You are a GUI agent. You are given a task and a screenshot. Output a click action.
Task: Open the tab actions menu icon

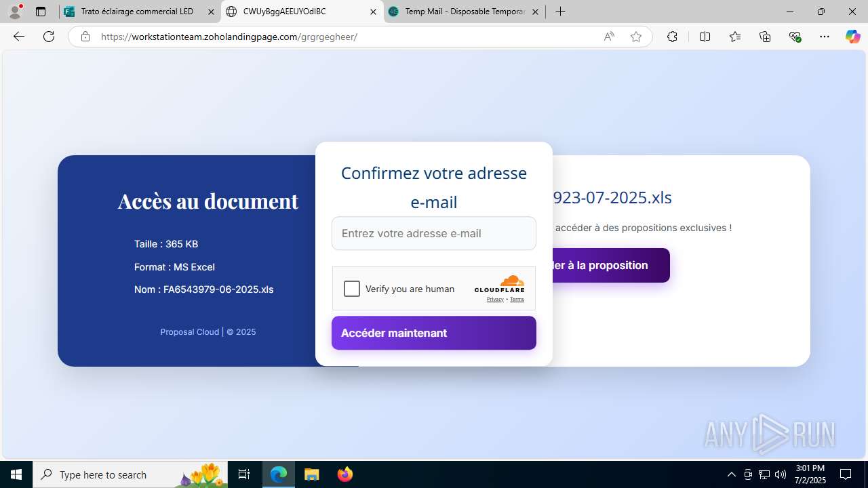(x=41, y=12)
